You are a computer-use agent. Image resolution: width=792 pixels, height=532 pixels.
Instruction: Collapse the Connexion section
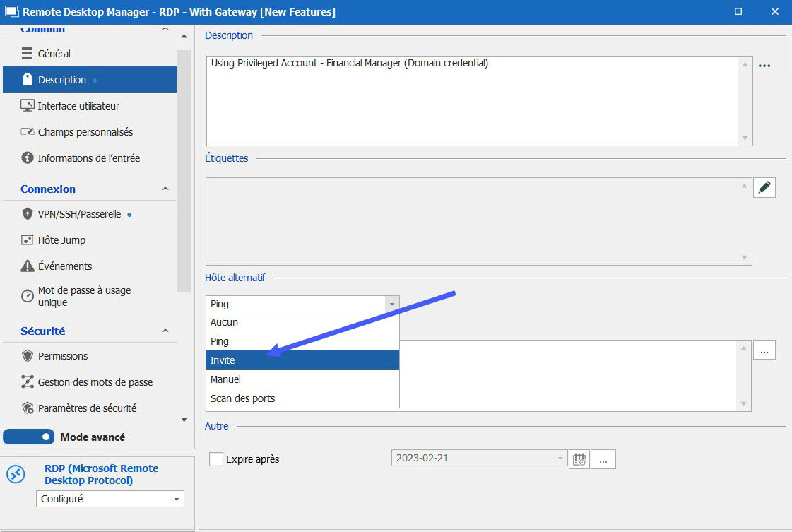click(165, 189)
